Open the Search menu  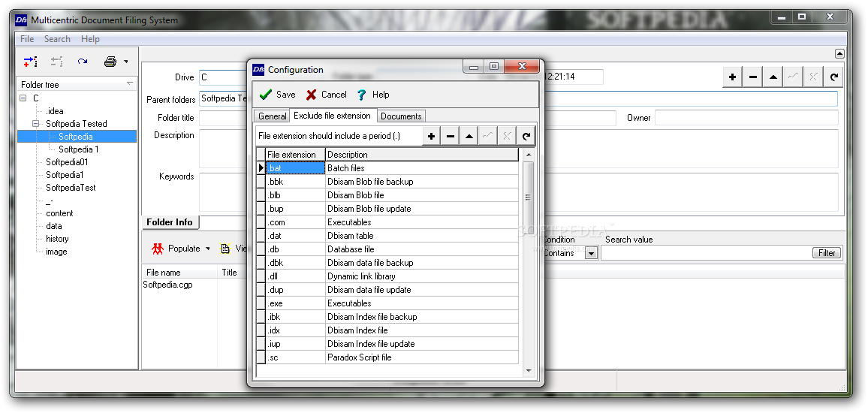tap(57, 39)
